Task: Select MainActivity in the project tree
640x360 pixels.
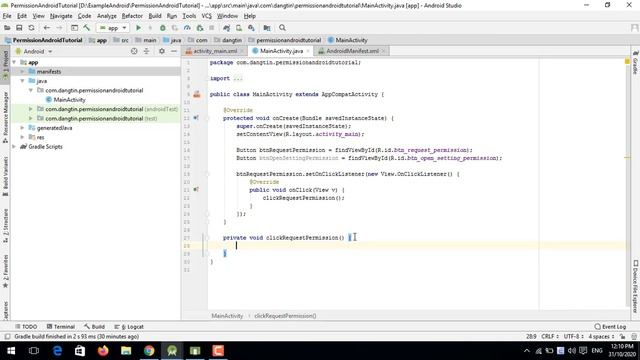Action: (69, 100)
